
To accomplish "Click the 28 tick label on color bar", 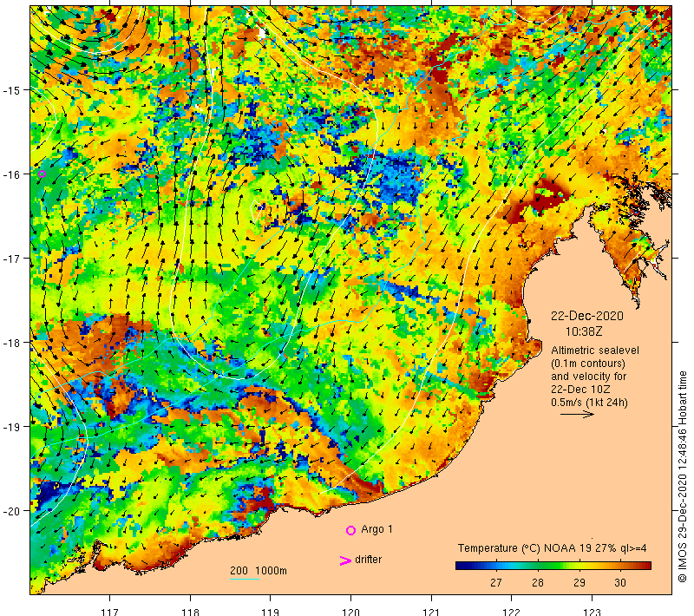I will click(x=537, y=583).
